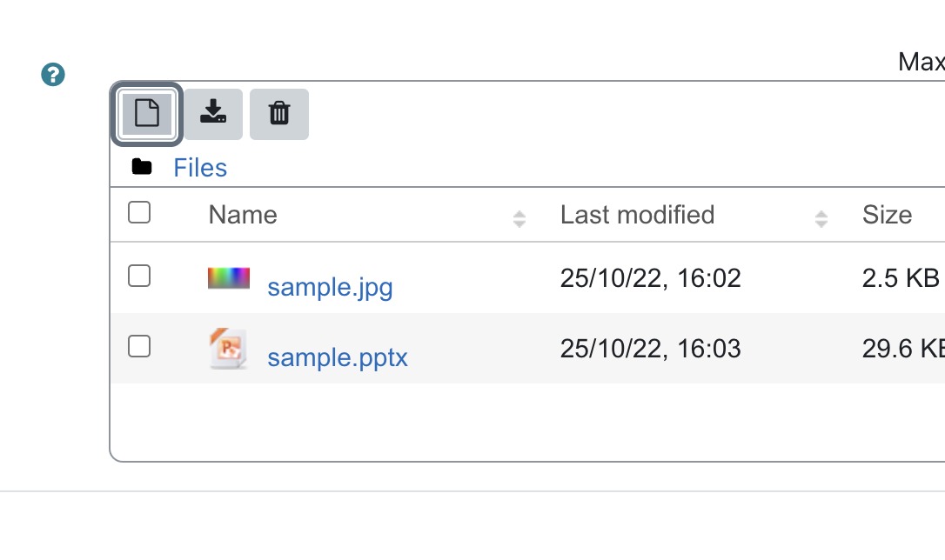The height and width of the screenshot is (560, 945).
Task: Sort by Last modified using its arrows
Action: 821,218
